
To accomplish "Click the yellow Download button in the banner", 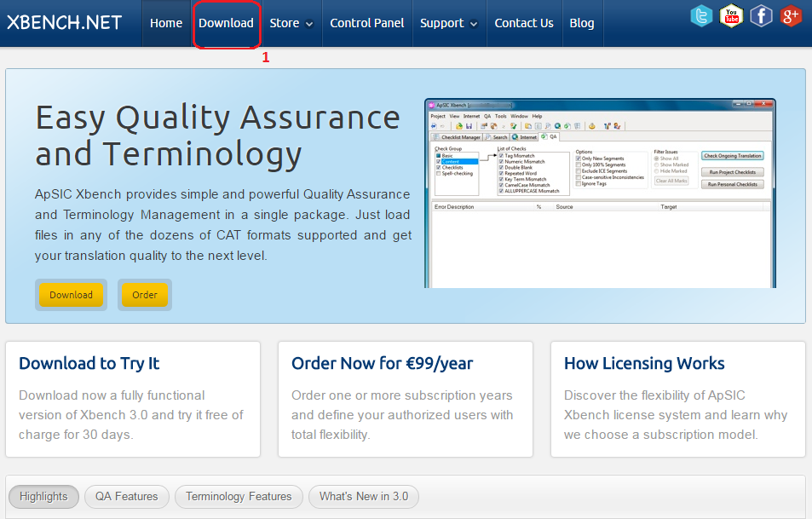I will (71, 295).
